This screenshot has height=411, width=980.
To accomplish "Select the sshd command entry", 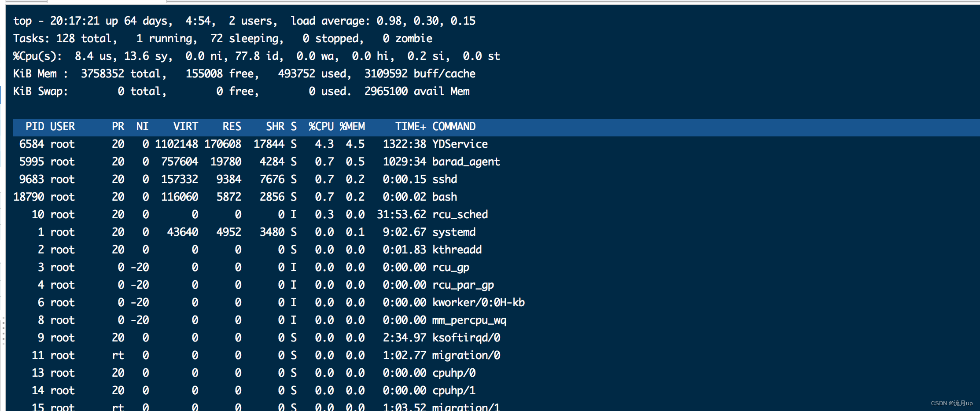I will 445,180.
